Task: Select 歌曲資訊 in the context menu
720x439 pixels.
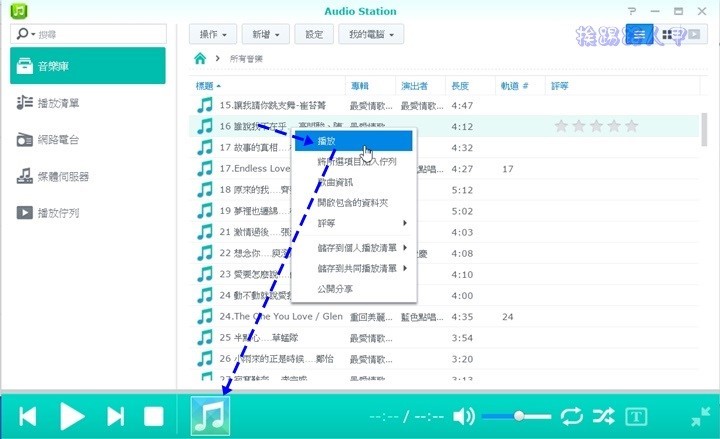Action: [x=334, y=182]
